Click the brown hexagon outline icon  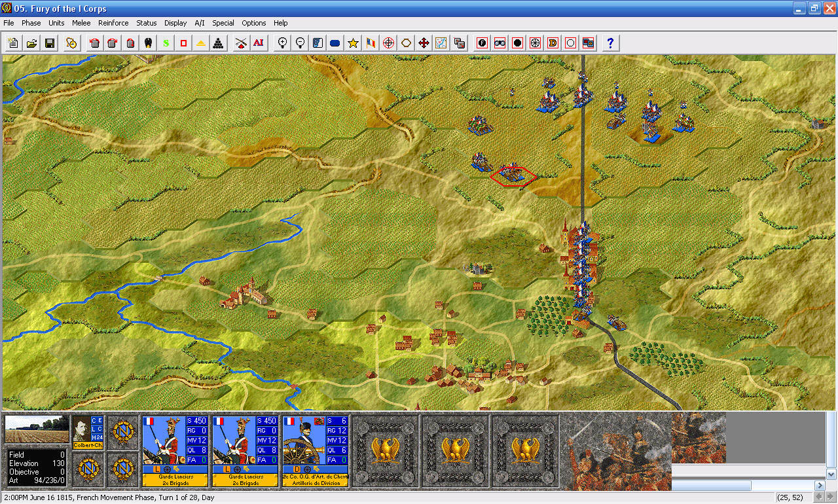tap(406, 43)
